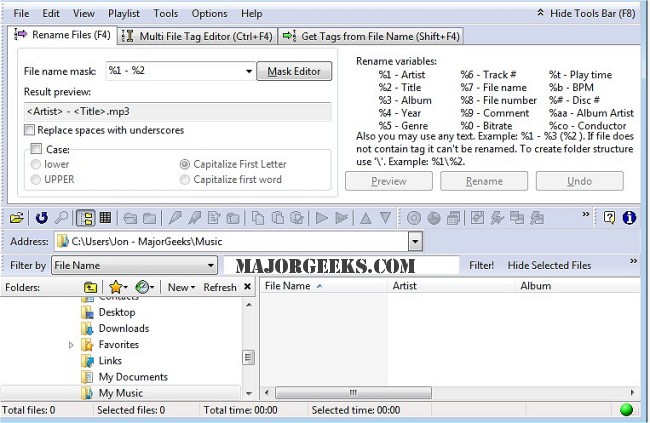Click the Filter! button
The height and width of the screenshot is (423, 650).
click(x=481, y=265)
